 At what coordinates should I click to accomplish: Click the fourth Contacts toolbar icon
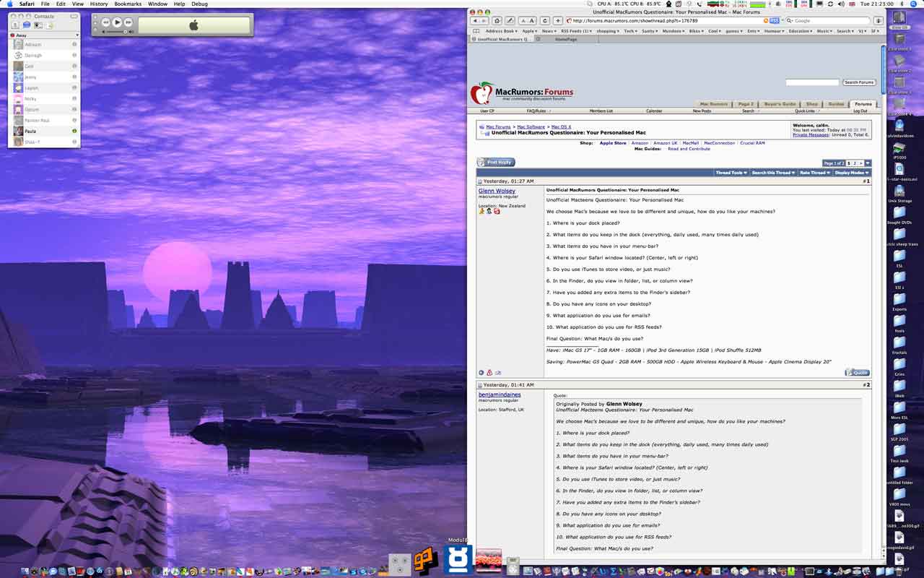click(50, 25)
